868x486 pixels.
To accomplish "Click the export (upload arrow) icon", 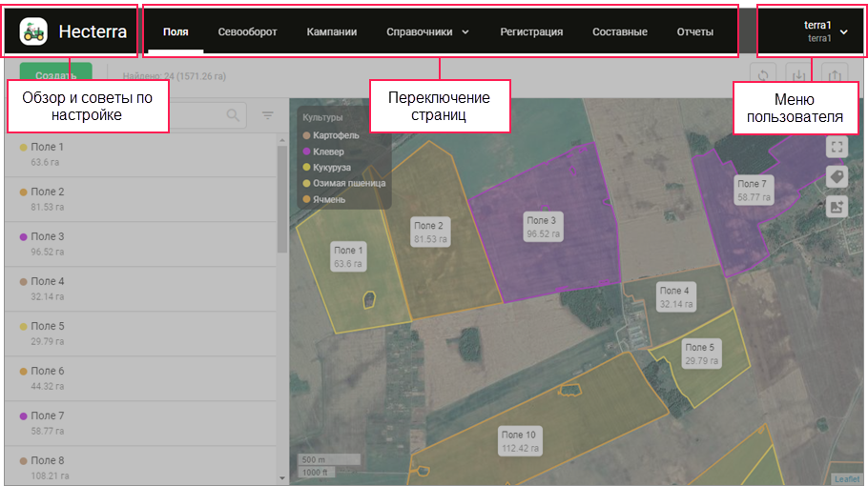I will coord(834,76).
